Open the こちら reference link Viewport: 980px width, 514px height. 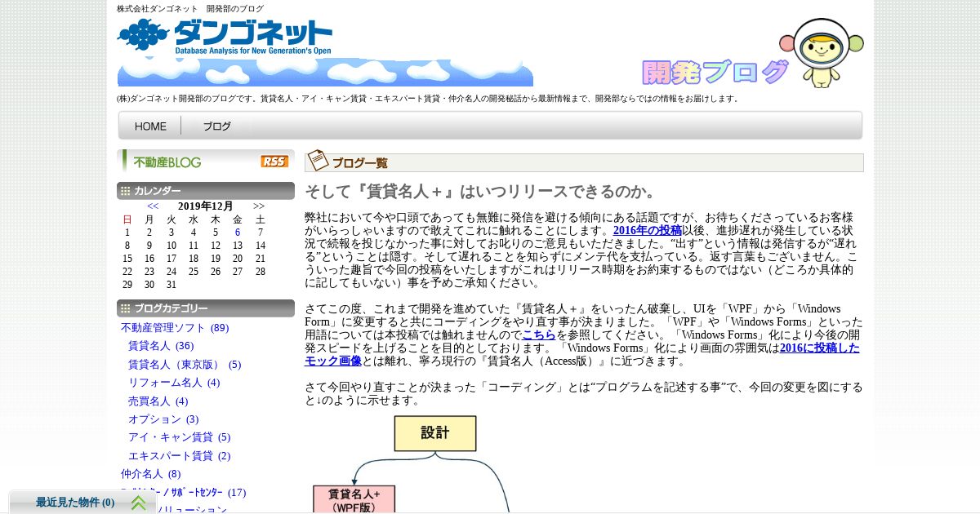(x=539, y=335)
